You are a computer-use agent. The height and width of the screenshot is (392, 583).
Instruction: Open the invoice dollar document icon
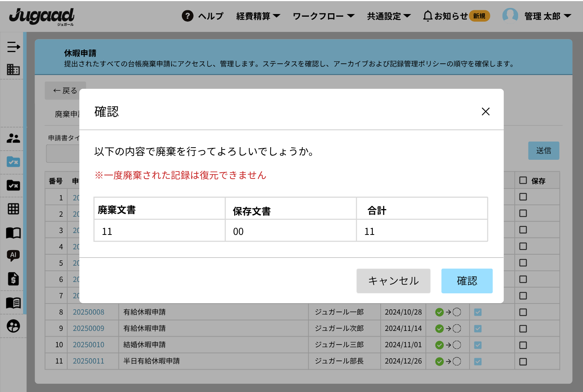[13, 279]
